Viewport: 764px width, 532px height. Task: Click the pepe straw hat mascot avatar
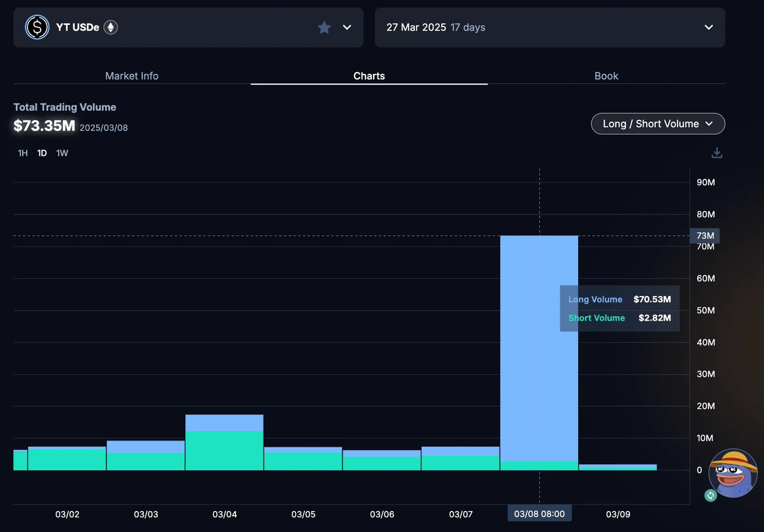[x=733, y=473]
